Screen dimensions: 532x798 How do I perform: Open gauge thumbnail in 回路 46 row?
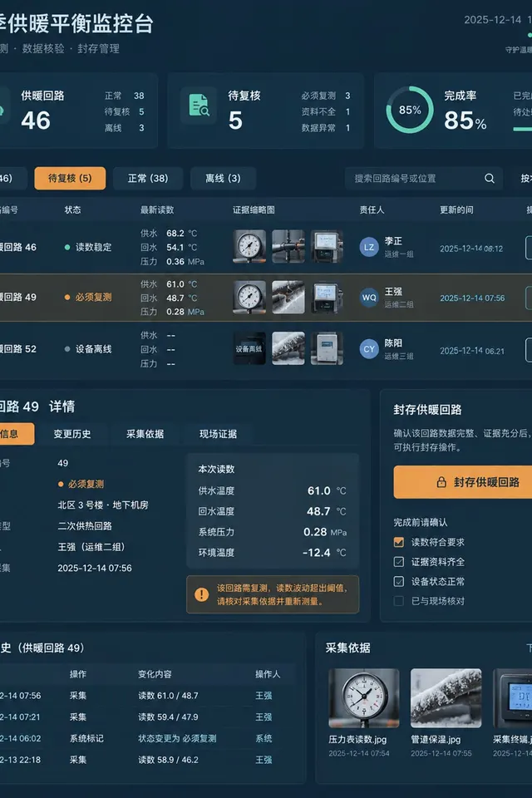[249, 246]
